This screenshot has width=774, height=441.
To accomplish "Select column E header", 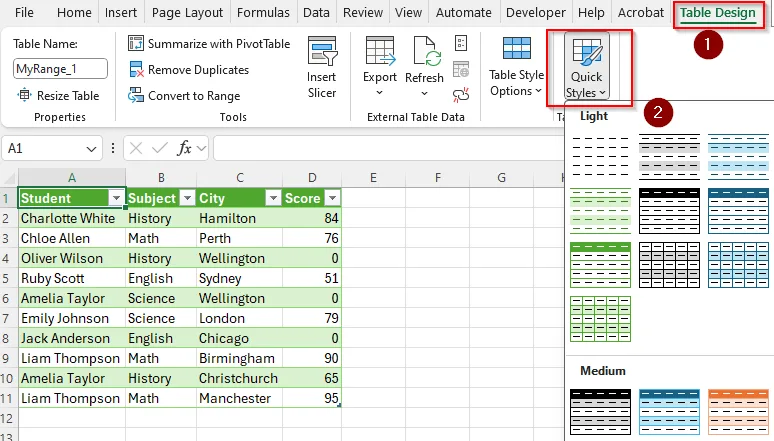I will pos(373,178).
